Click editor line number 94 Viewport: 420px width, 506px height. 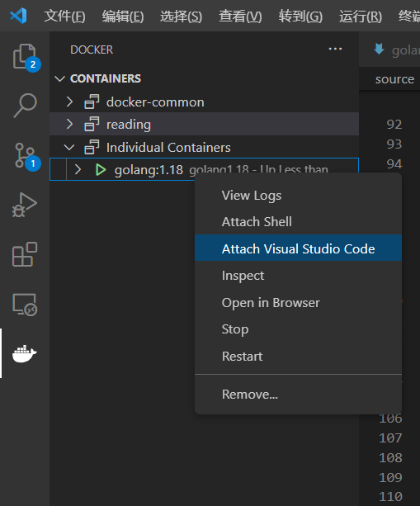coord(394,164)
